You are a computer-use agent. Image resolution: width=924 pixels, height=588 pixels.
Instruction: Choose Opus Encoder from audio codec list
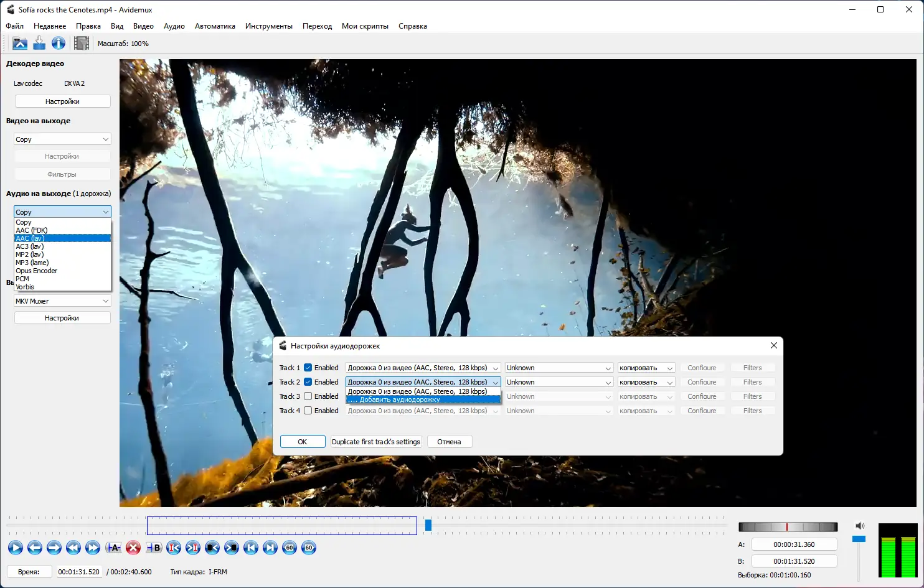click(37, 271)
